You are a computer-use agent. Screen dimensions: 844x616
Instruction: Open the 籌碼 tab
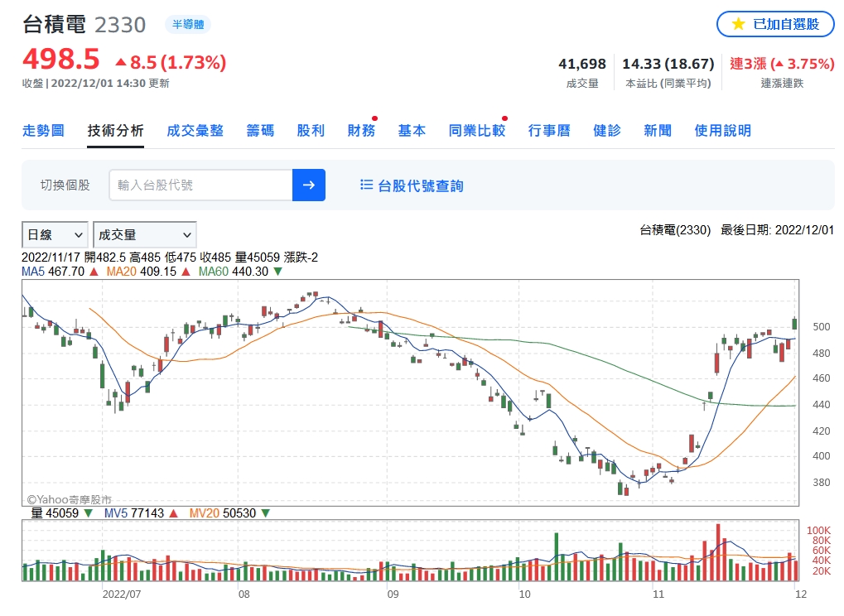[260, 130]
